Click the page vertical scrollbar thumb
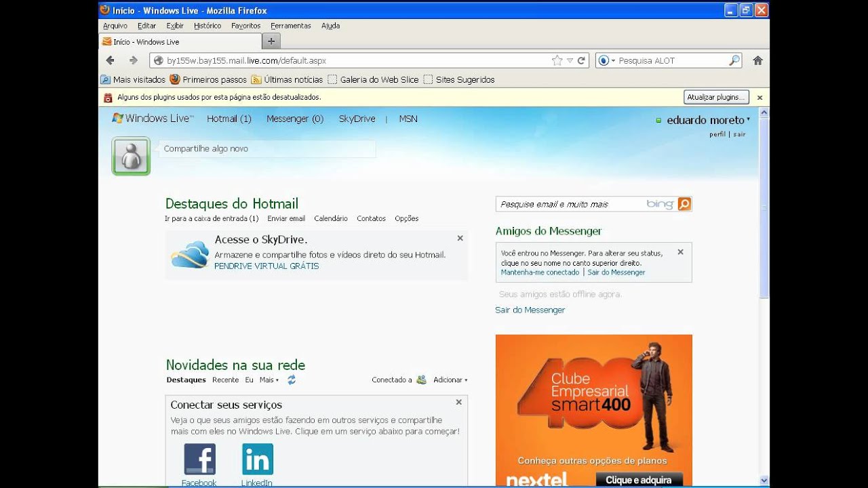868x488 pixels. [x=764, y=209]
